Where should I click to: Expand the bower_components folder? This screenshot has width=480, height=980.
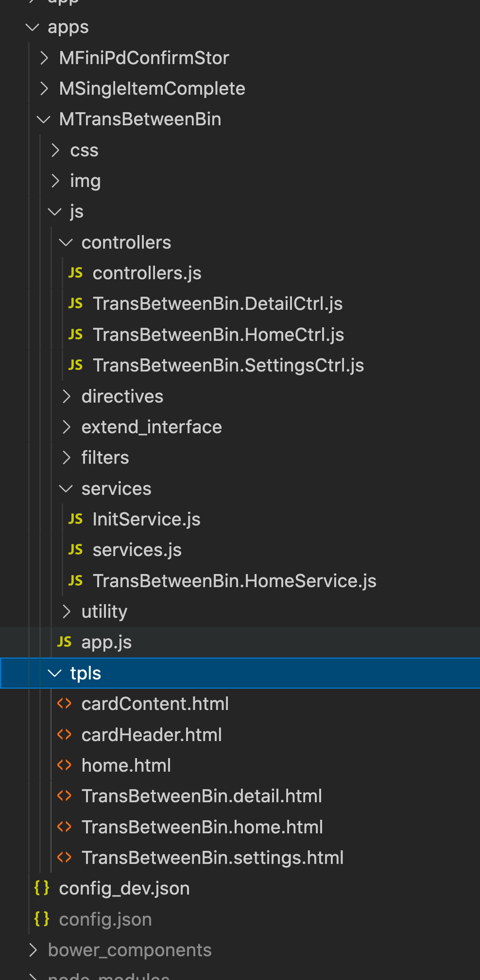pos(33,950)
